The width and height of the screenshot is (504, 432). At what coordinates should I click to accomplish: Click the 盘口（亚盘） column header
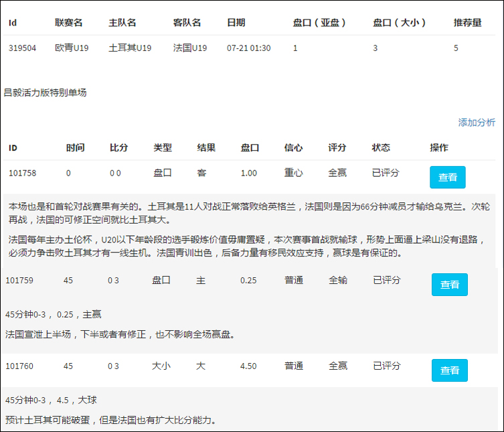[319, 23]
